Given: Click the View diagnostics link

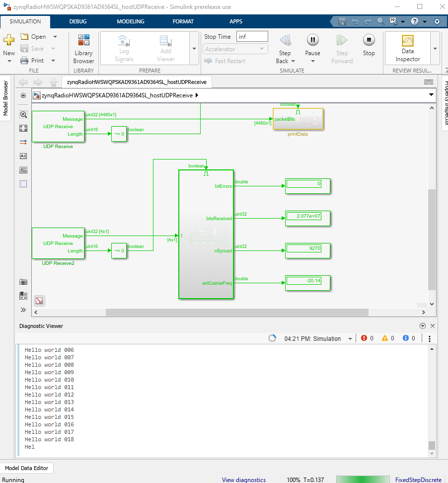Looking at the screenshot, I should click(243, 480).
